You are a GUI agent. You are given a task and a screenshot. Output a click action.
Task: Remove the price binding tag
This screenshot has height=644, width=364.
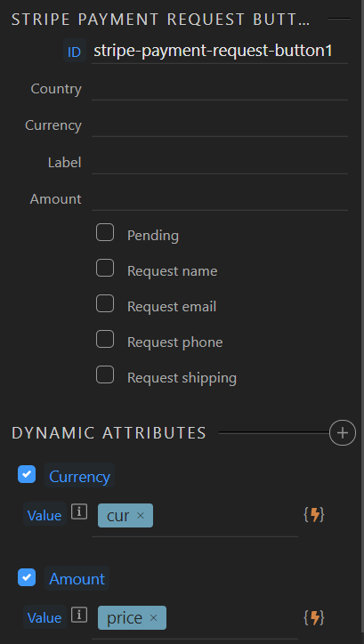click(x=153, y=617)
